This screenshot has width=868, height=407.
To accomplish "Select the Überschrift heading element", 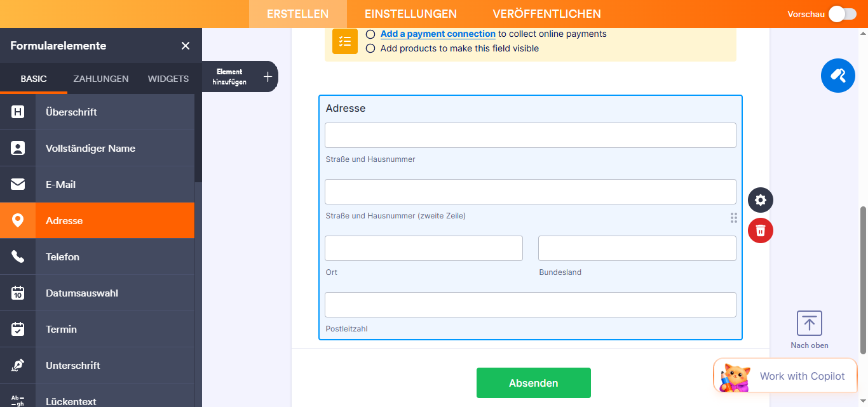I will [x=70, y=112].
